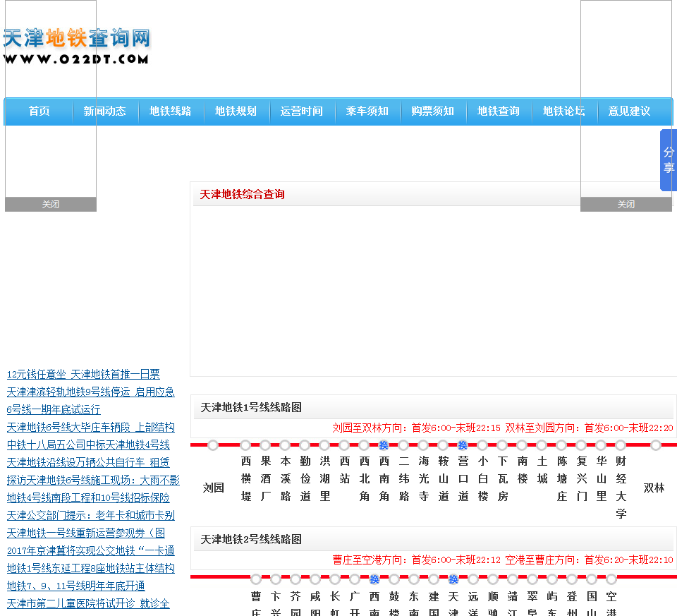The image size is (677, 616).
Task: Click the 勤俭道 station marker circle
Action: click(x=305, y=445)
